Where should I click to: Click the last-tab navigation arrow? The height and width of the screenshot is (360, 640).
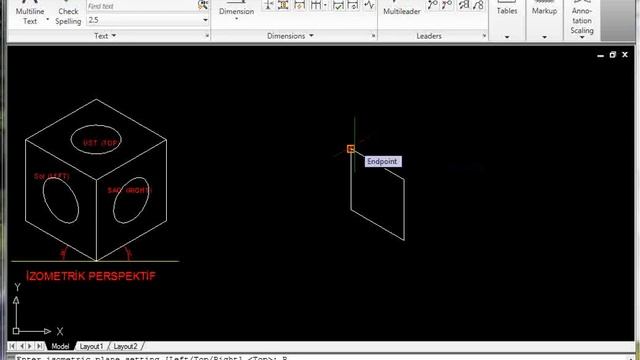pos(40,346)
